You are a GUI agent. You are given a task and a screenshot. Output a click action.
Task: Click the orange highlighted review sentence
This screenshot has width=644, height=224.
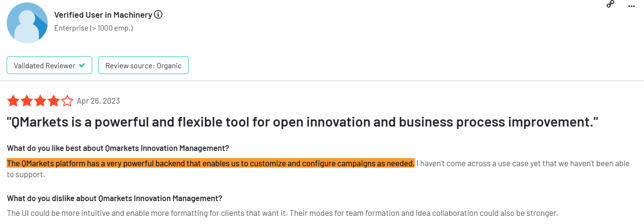click(211, 163)
